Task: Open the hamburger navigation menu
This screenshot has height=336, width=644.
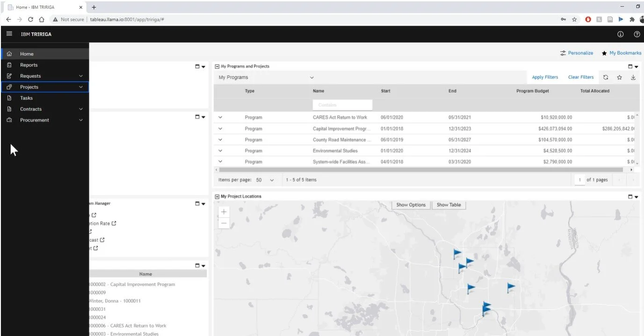Action: [x=8, y=34]
